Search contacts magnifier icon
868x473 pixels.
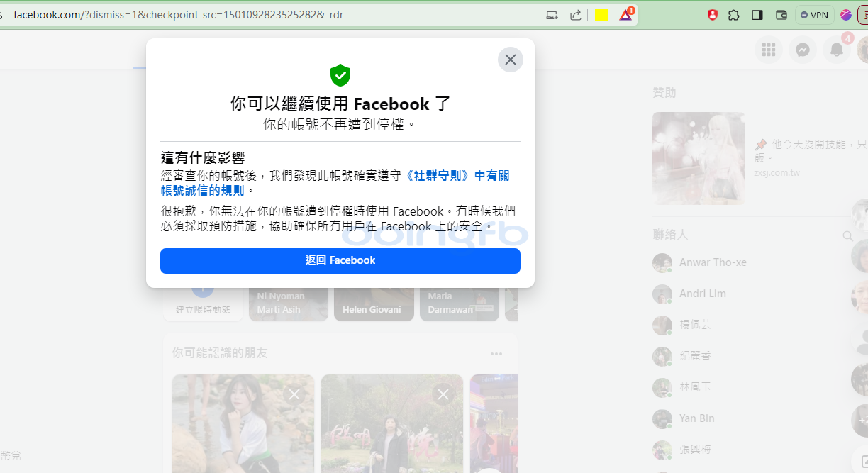point(847,236)
